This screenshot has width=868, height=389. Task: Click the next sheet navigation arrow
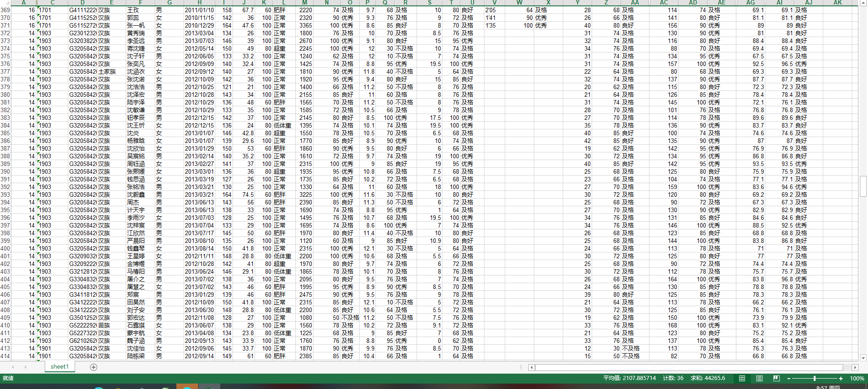tap(25, 367)
